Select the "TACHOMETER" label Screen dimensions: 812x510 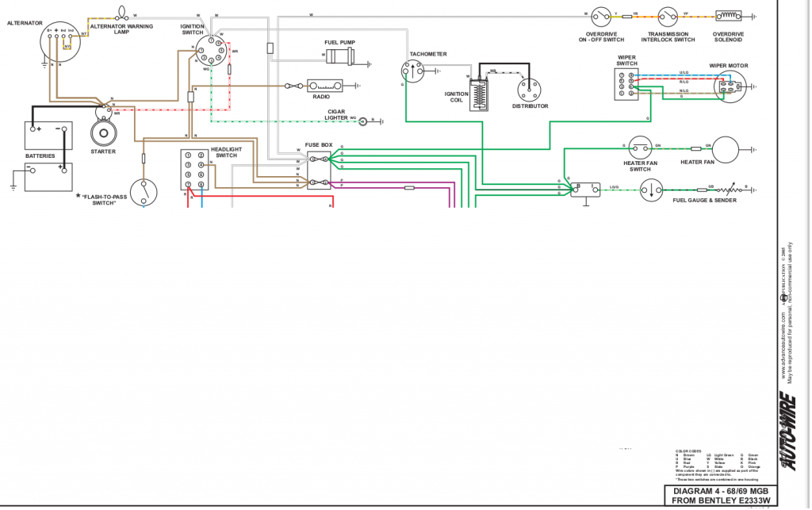(x=428, y=54)
